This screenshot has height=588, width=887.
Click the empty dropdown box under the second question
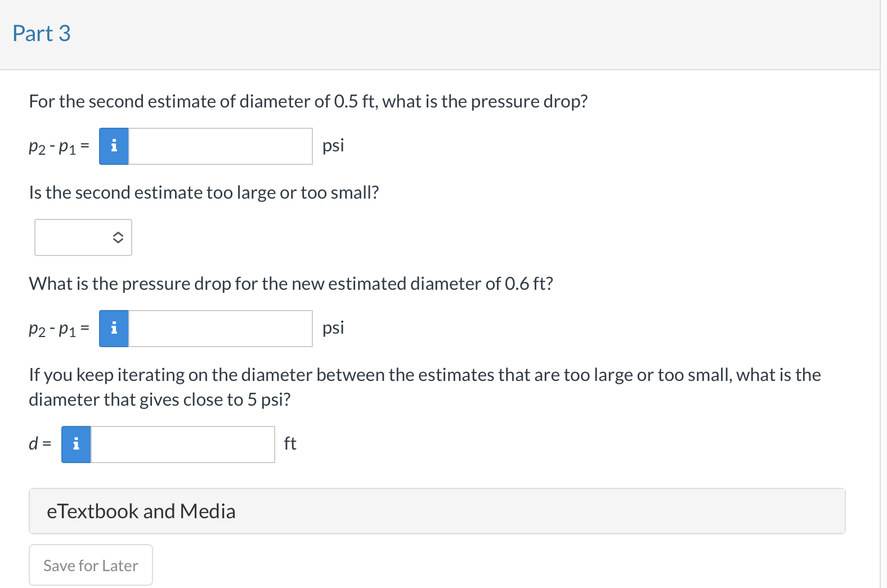[83, 237]
